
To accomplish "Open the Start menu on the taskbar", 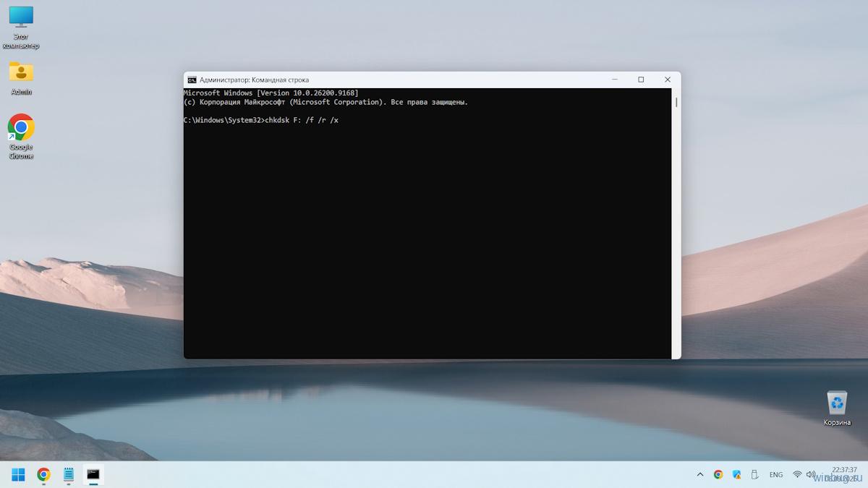I will pos(18,474).
